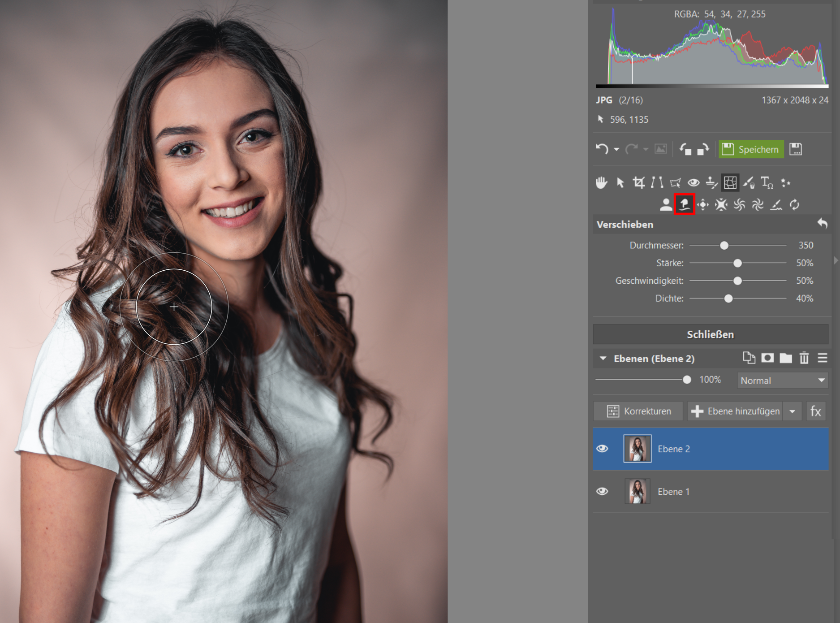Choose the clone stamp tool

tap(711, 183)
